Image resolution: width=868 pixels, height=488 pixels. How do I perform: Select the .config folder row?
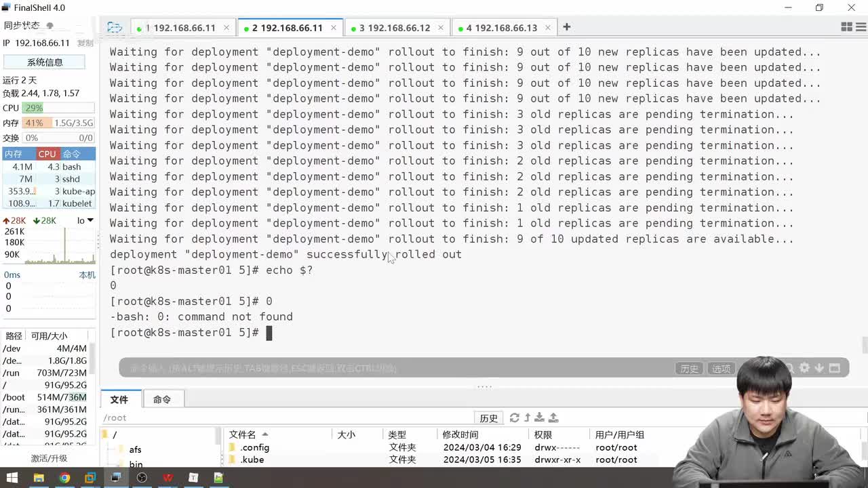tap(448, 447)
